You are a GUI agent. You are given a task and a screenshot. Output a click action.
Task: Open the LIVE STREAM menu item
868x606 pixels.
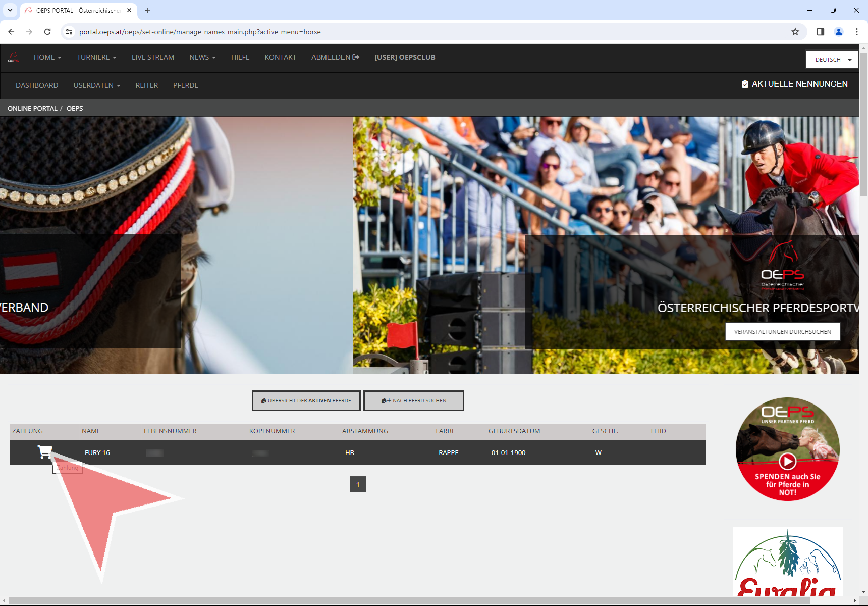pos(153,57)
